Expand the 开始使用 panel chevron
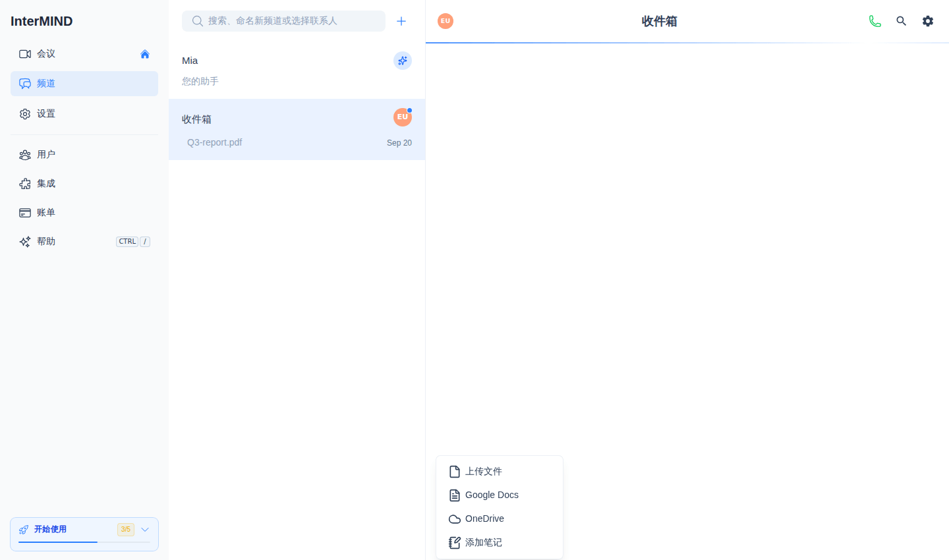This screenshot has width=949, height=560. 145,530
